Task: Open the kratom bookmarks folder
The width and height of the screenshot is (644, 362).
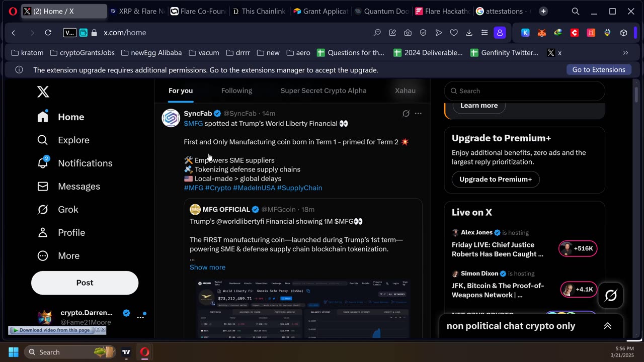Action: (x=27, y=52)
